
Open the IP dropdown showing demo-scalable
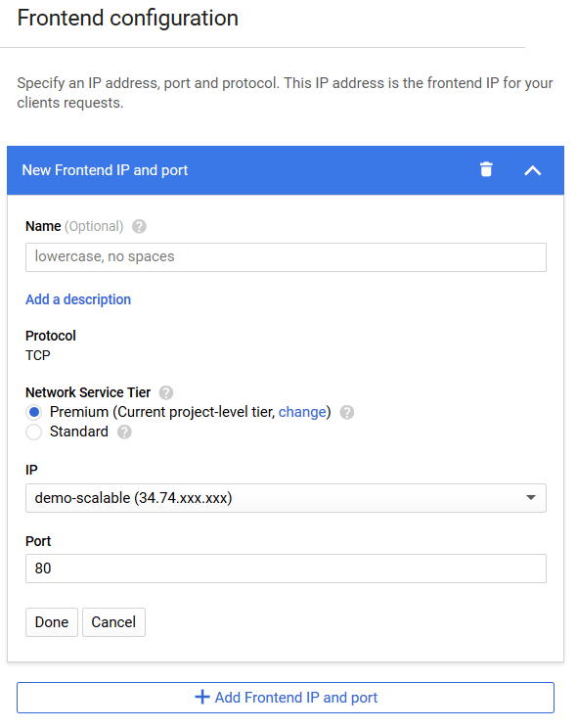pyautogui.click(x=286, y=498)
